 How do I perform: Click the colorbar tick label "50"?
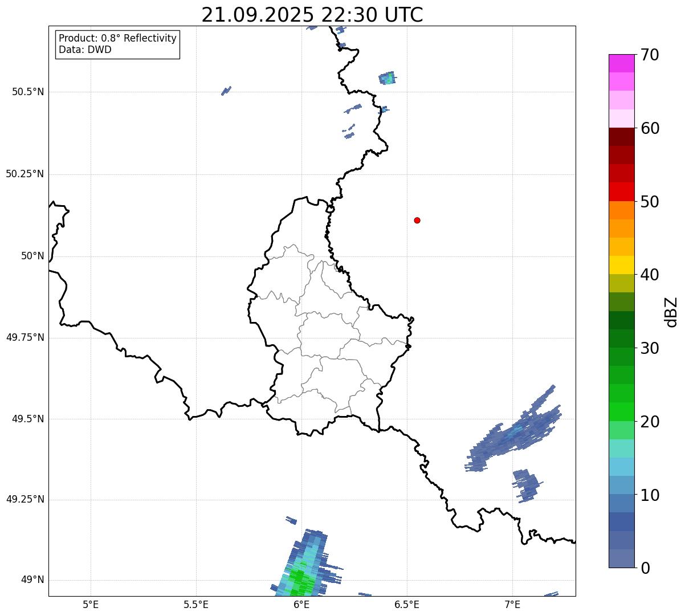click(649, 202)
